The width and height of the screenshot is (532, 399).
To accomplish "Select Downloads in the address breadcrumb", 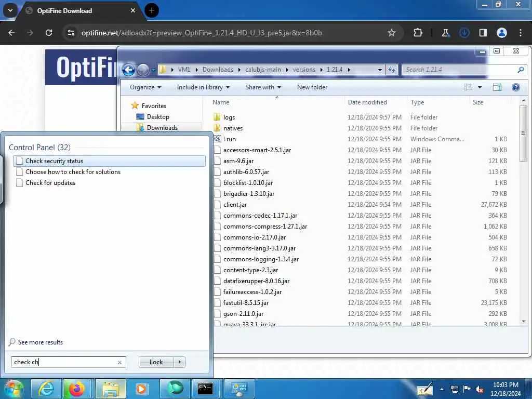I will click(218, 70).
